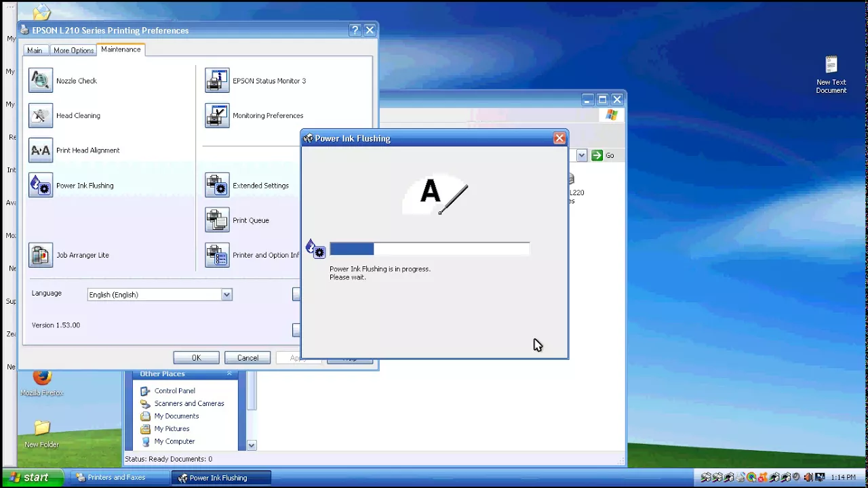The height and width of the screenshot is (488, 868).
Task: Click the Extended Settings icon
Action: 217,185
